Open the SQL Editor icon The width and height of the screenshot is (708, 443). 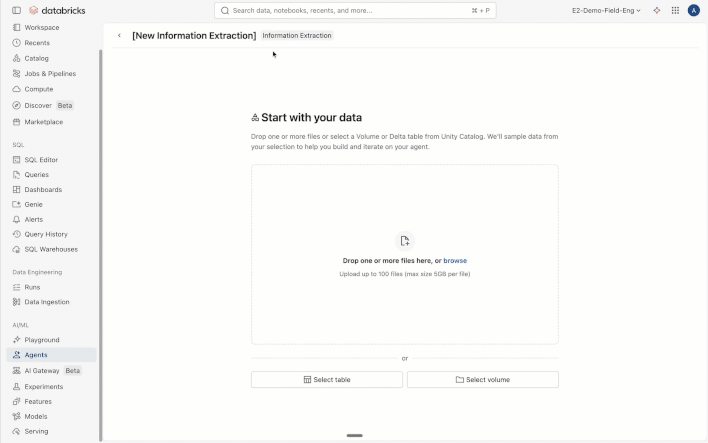[x=17, y=160]
